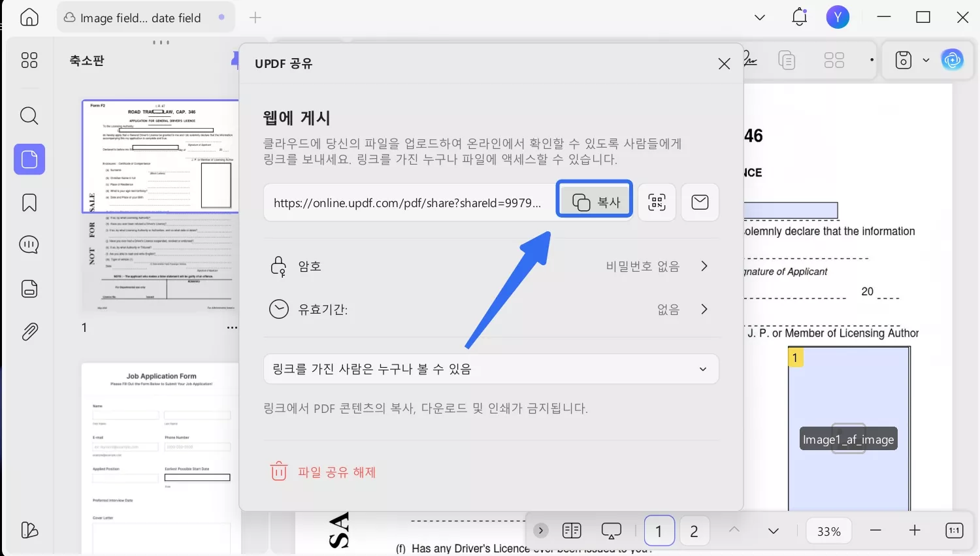
Task: Expand the 암호 password setting
Action: pos(704,266)
